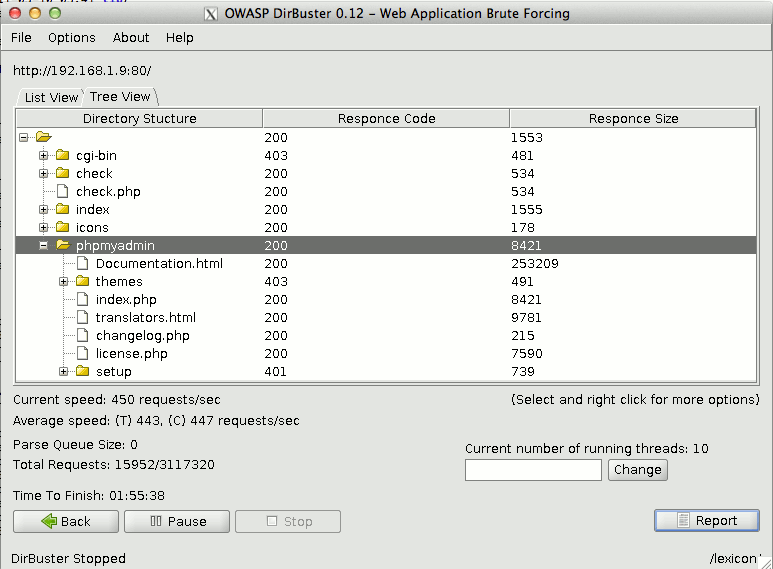773x569 pixels.
Task: Click the cgi-bin folder icon
Action: pyautogui.click(x=62, y=156)
